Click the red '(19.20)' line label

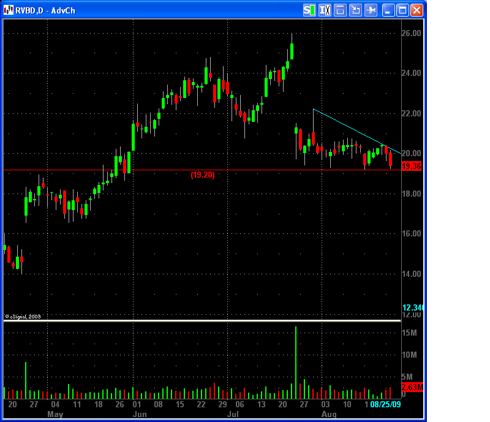coord(203,175)
